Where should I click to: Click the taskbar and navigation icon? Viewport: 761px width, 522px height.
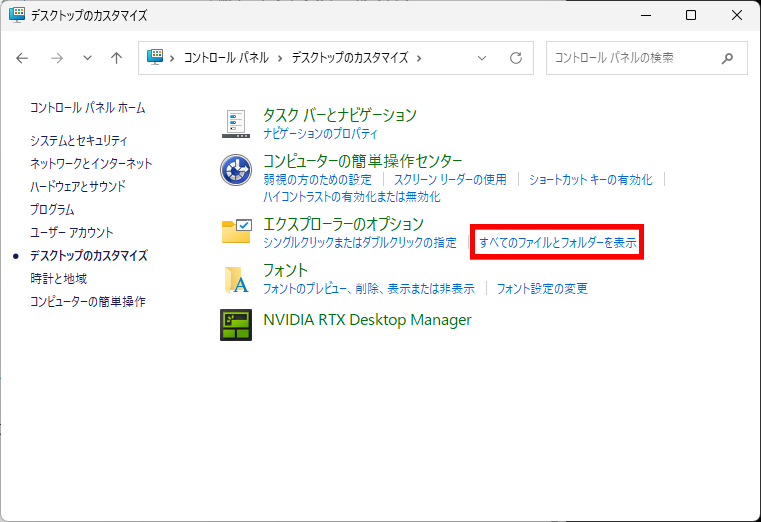[236, 124]
